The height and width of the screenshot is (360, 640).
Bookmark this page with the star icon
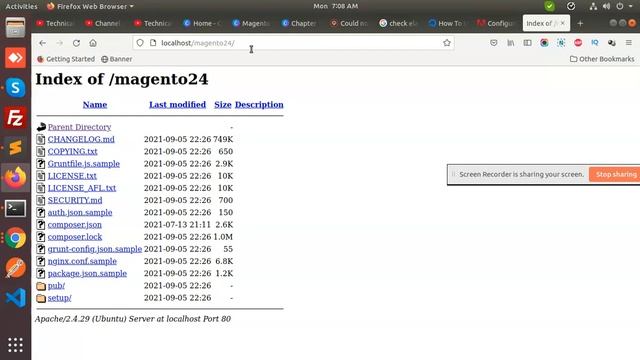click(x=447, y=43)
